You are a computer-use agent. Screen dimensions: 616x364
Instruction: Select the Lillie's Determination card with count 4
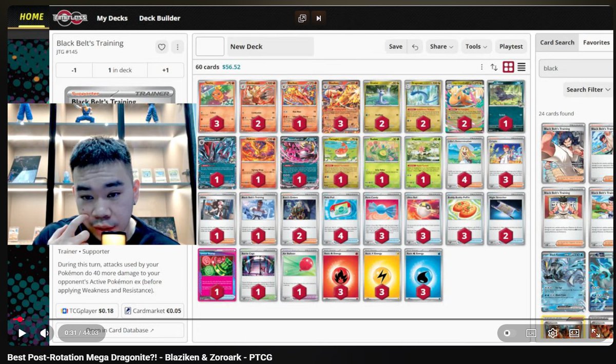(464, 162)
